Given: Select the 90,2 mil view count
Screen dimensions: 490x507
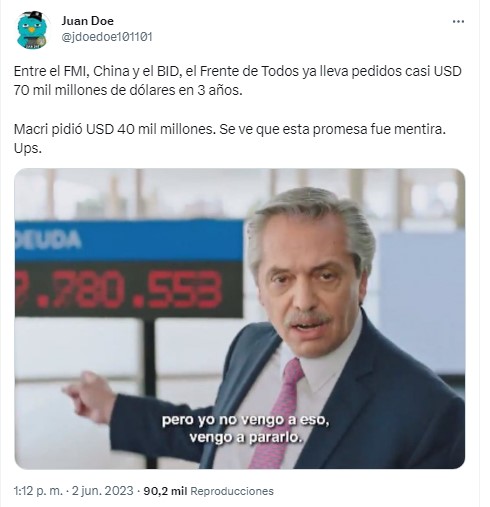Looking at the screenshot, I should 165,491.
